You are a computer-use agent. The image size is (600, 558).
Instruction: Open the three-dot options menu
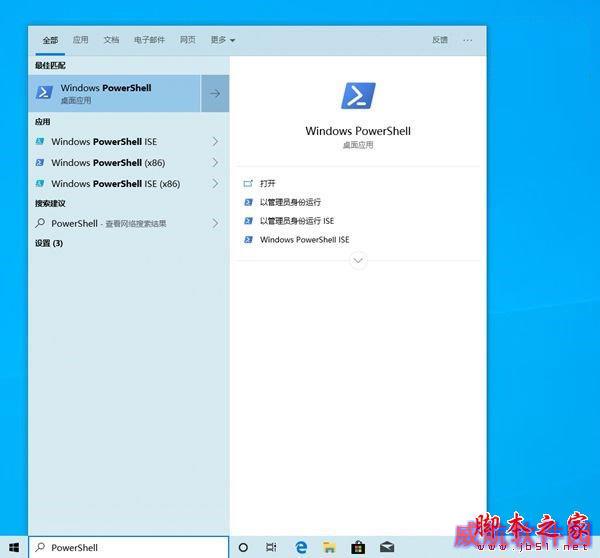click(467, 40)
